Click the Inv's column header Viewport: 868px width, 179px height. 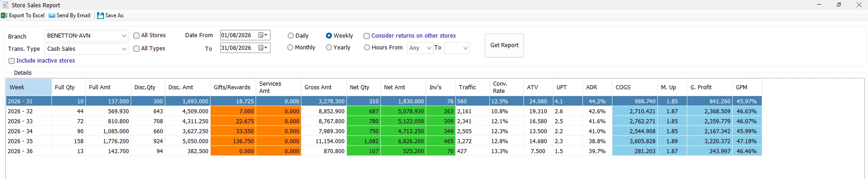point(441,87)
